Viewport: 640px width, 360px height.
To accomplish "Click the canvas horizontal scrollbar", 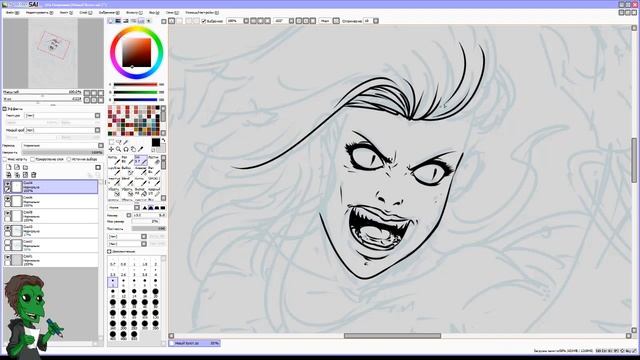I will coord(392,336).
